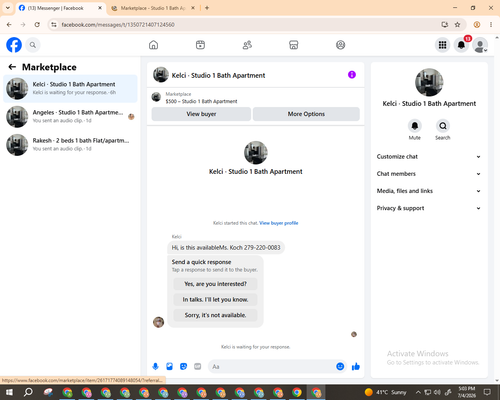The image size is (500, 400).
Task: Go back using the Marketplace back arrow
Action: coord(12,67)
